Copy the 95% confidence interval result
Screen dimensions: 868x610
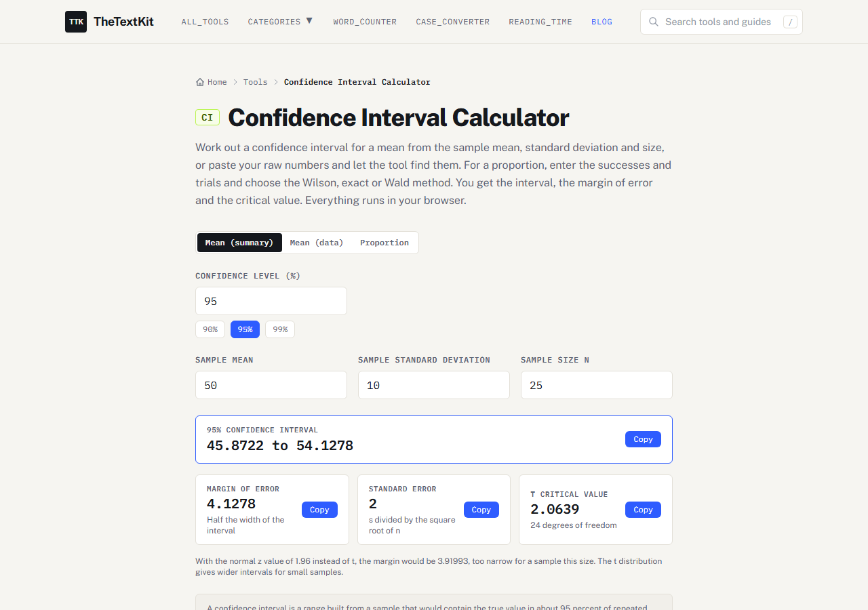point(643,439)
